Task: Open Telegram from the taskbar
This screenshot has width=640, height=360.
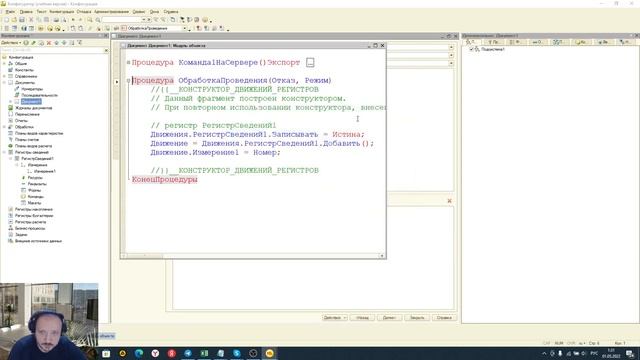Action: (x=188, y=353)
